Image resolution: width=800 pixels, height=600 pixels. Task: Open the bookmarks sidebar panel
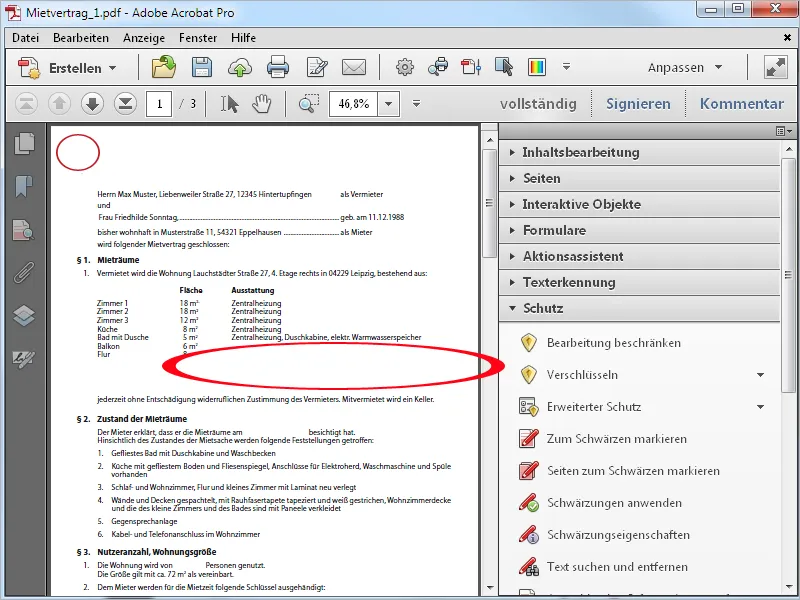pyautogui.click(x=24, y=186)
